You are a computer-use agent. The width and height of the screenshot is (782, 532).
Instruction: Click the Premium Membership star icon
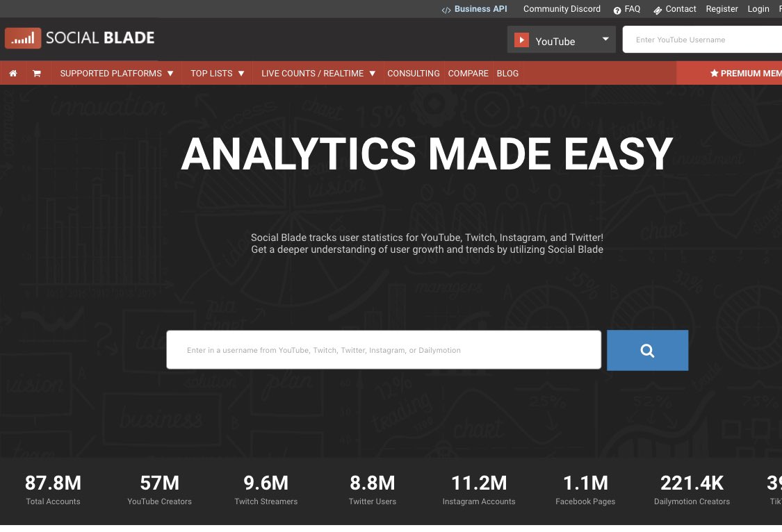coord(714,73)
